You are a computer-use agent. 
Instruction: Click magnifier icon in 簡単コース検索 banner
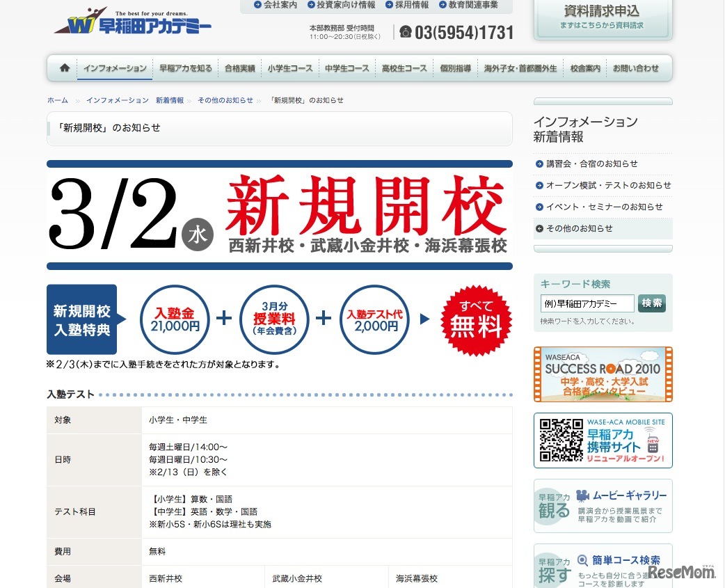click(582, 561)
